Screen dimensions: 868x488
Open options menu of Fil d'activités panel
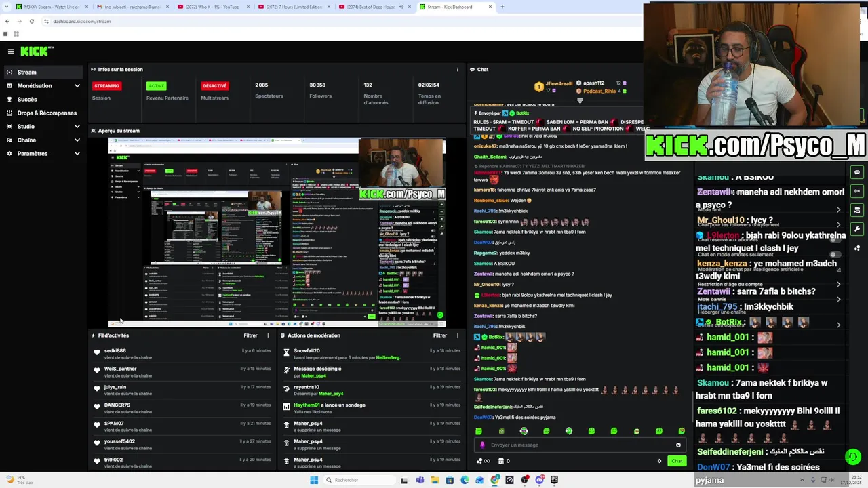click(x=268, y=335)
